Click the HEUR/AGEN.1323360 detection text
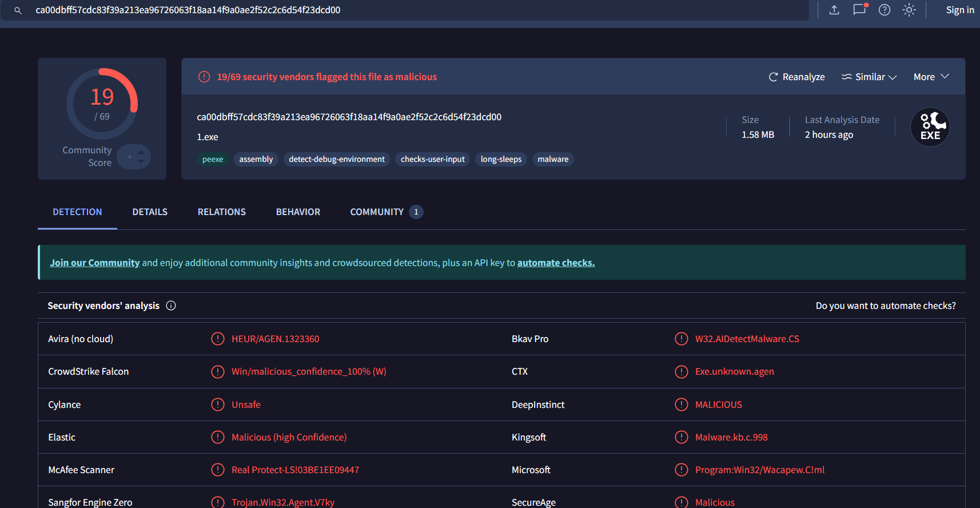The width and height of the screenshot is (980, 508). tap(276, 339)
